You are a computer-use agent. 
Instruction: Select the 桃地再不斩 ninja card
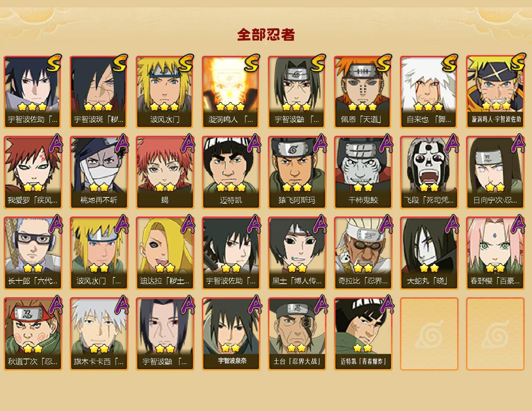tap(99, 172)
